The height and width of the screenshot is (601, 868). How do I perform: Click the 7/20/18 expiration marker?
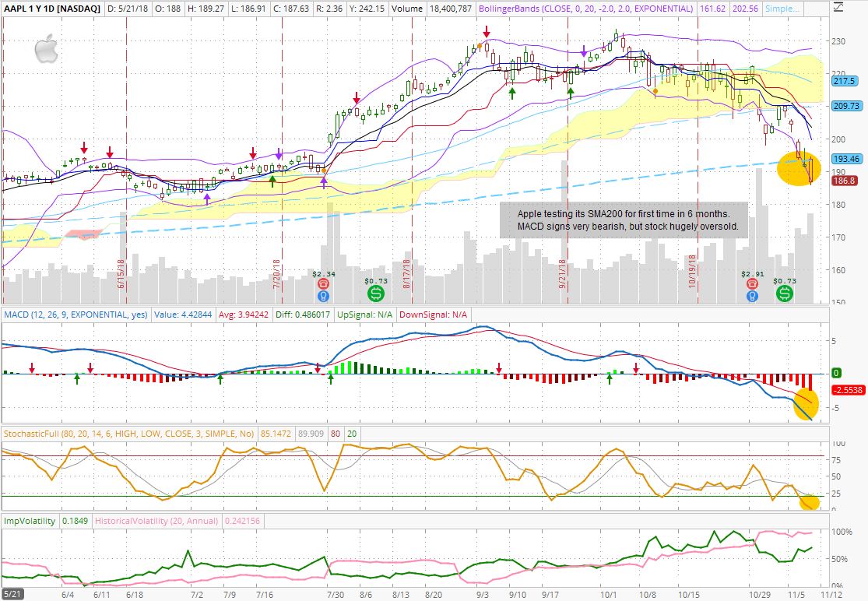coord(276,275)
